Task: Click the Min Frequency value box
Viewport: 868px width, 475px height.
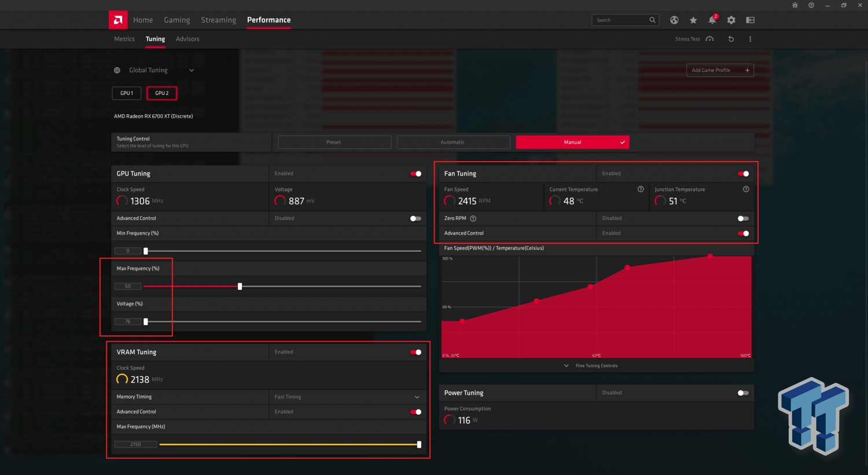Action: 128,251
